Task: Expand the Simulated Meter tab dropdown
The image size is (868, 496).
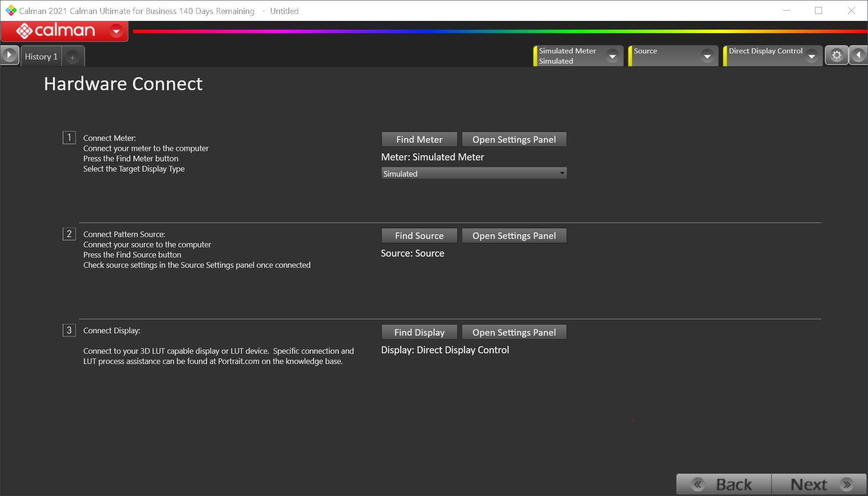Action: pyautogui.click(x=612, y=56)
